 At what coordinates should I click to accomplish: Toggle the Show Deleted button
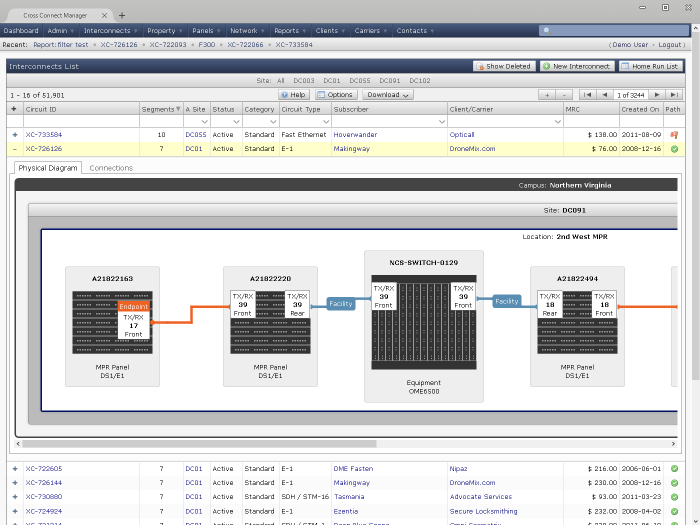(503, 66)
